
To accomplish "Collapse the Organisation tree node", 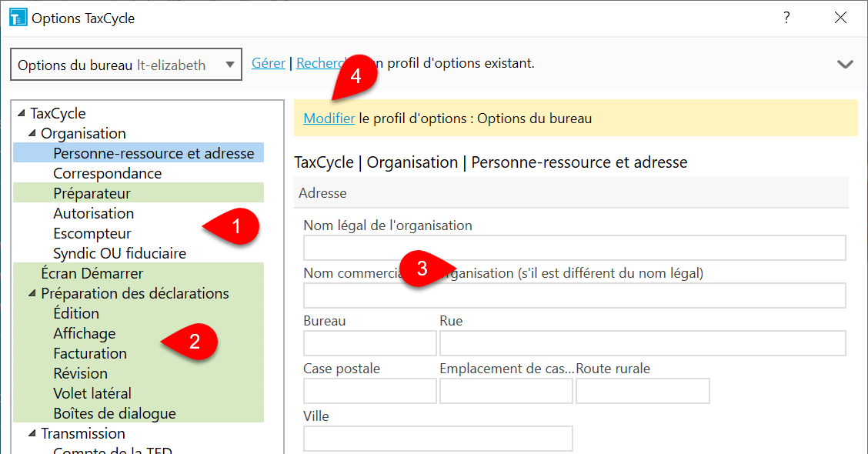I will (32, 133).
